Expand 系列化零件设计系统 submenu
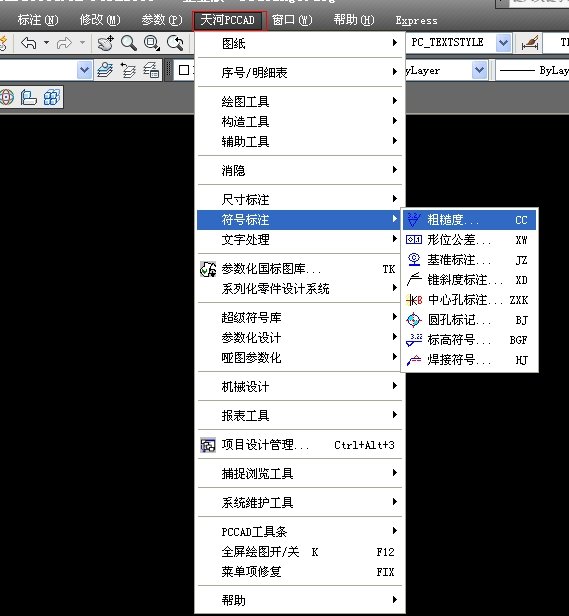 tap(300, 289)
